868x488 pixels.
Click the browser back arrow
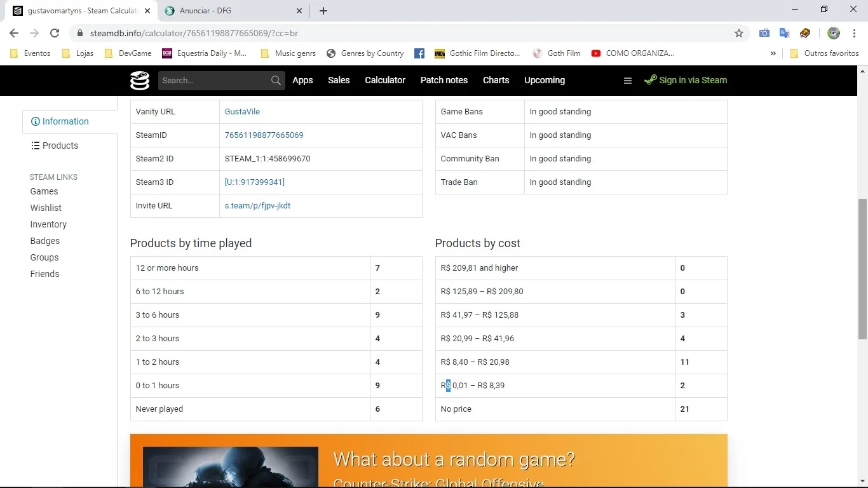[x=14, y=33]
